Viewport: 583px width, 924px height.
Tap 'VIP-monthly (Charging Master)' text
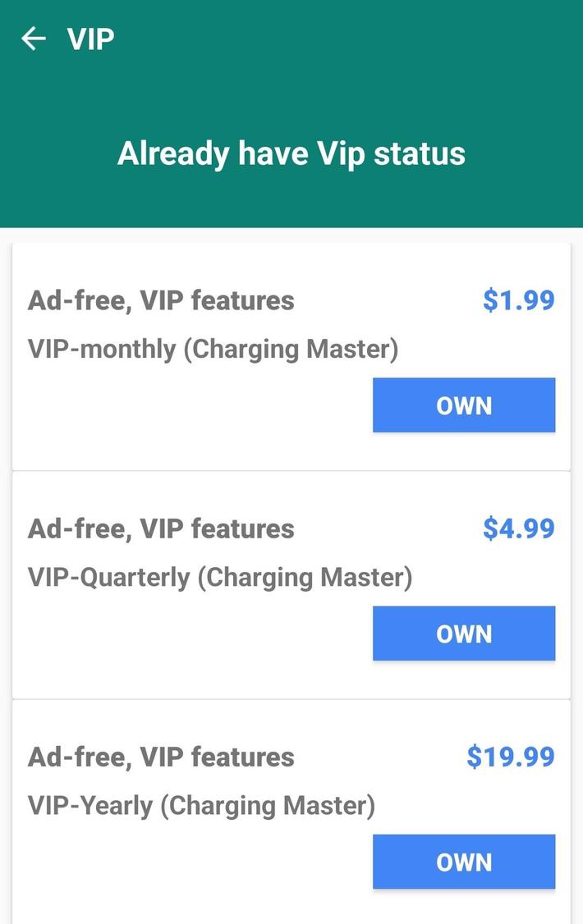(x=213, y=349)
